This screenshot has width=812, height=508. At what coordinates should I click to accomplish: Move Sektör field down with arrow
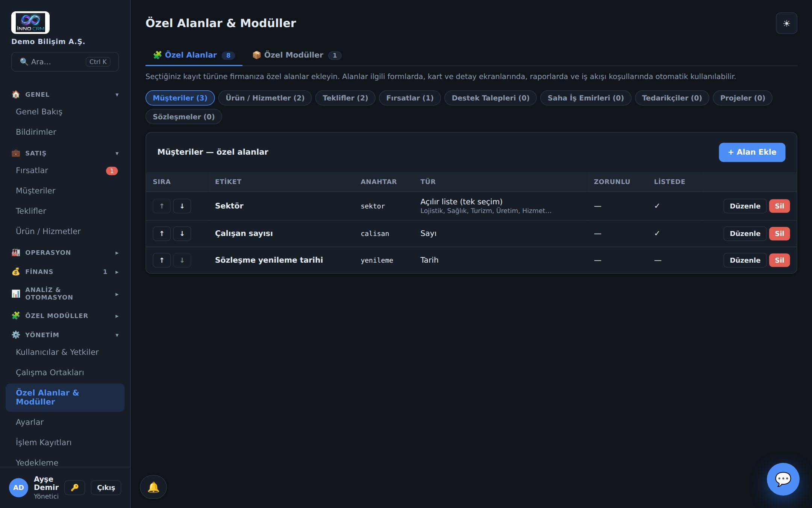click(182, 206)
